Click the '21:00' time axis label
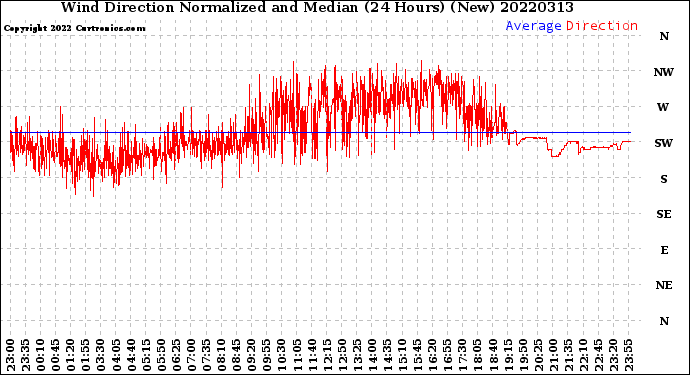Screen dimensions: 690x375 click(x=552, y=355)
